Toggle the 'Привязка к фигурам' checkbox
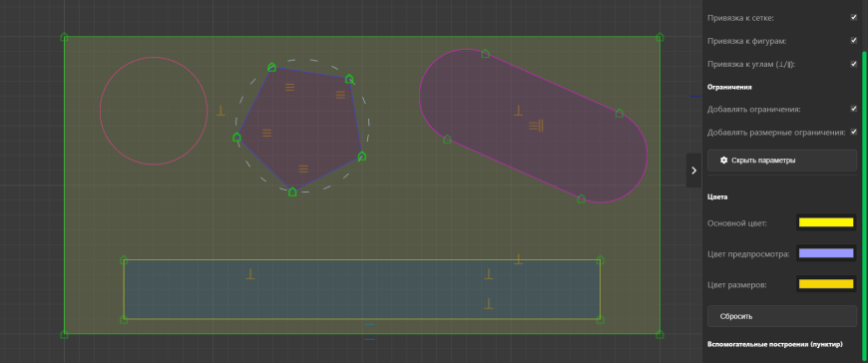The height and width of the screenshot is (363, 868). (854, 41)
